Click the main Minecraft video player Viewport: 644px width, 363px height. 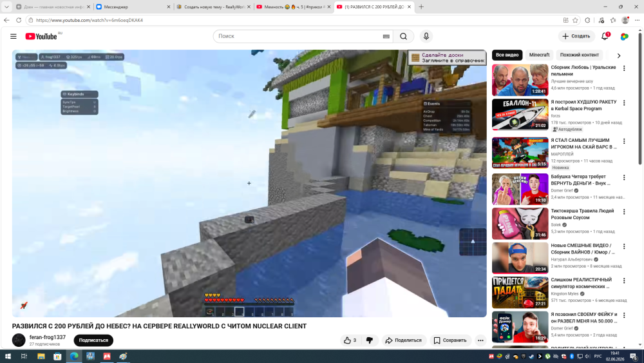pos(249,183)
